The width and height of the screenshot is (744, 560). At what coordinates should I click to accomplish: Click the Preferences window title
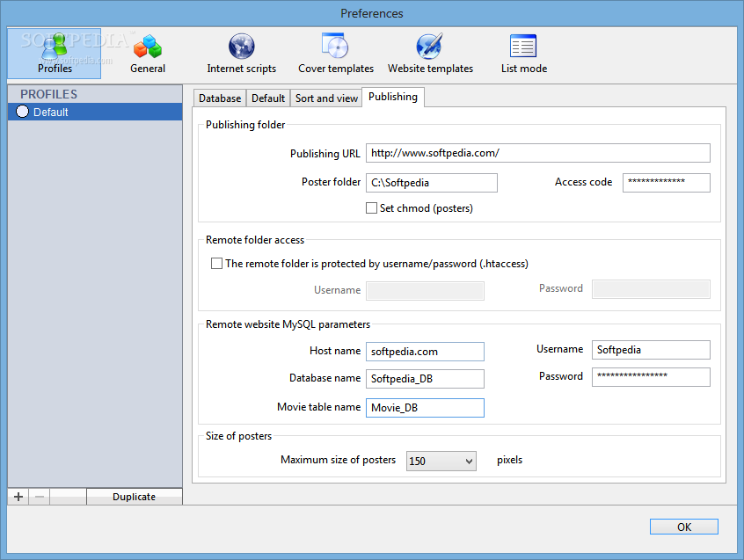click(x=372, y=13)
